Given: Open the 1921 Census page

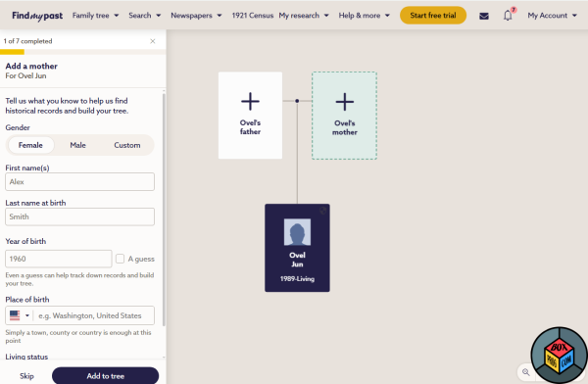Looking at the screenshot, I should (253, 16).
